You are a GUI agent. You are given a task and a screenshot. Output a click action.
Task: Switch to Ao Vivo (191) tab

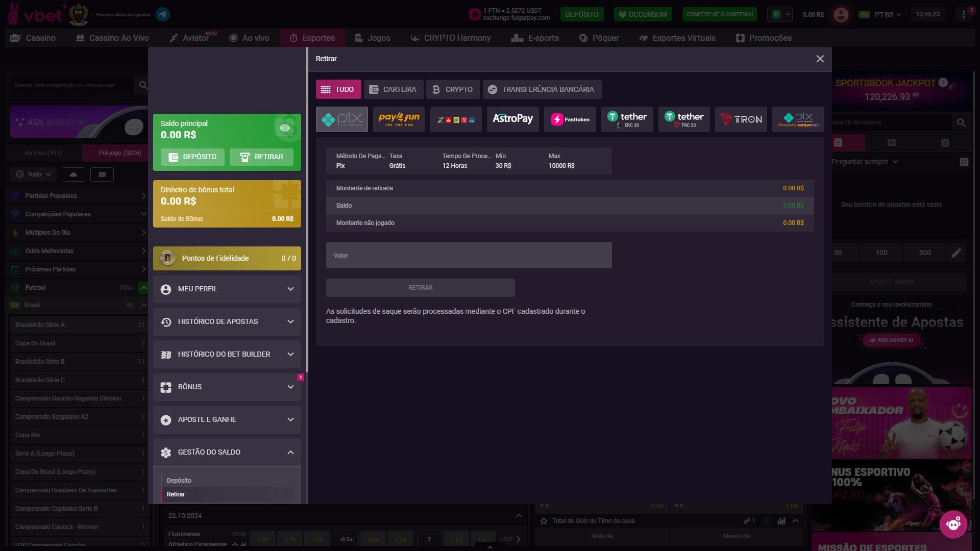[x=43, y=153]
